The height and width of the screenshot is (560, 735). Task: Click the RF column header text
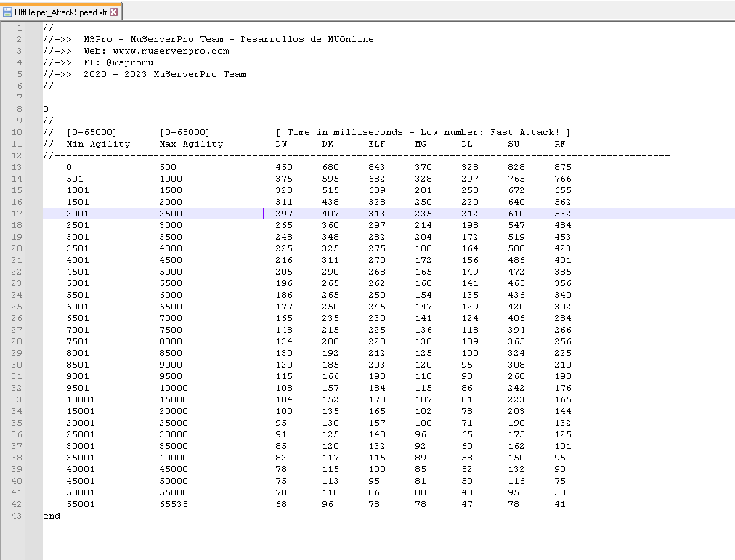pyautogui.click(x=560, y=144)
